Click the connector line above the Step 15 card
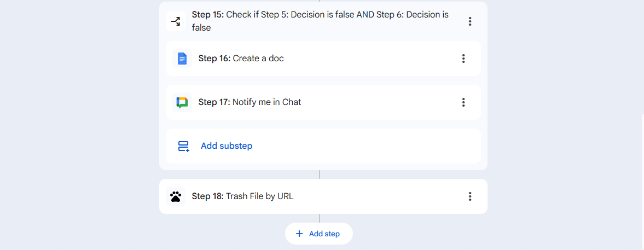This screenshot has height=250, width=644. pyautogui.click(x=320, y=1)
